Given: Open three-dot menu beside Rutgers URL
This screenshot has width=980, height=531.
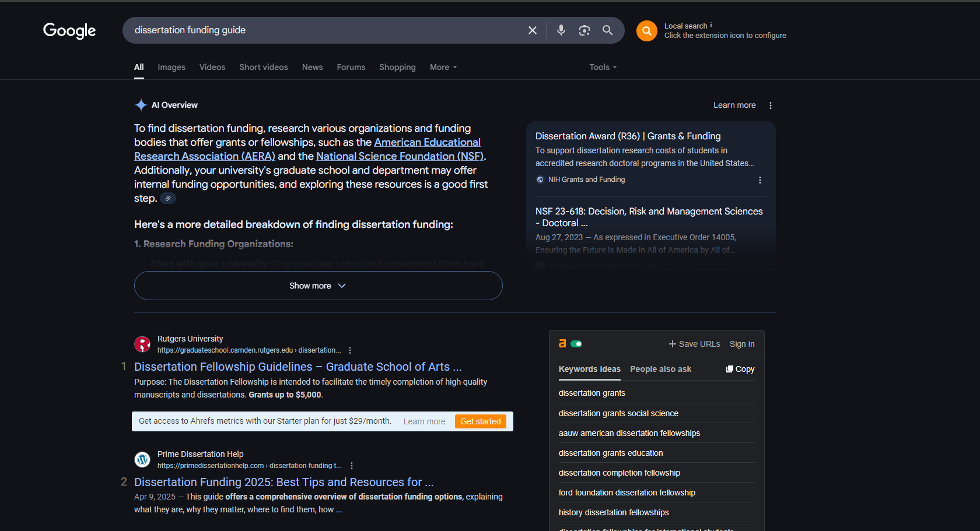Looking at the screenshot, I should (x=350, y=350).
